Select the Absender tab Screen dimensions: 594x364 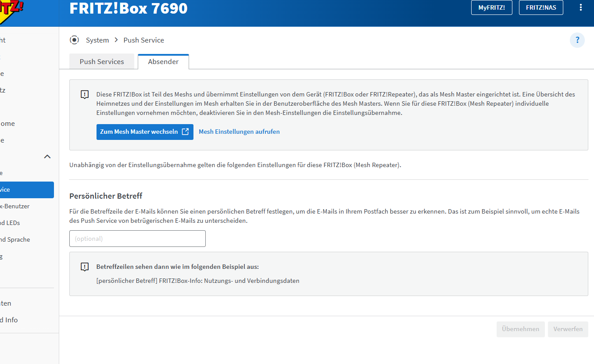click(163, 62)
